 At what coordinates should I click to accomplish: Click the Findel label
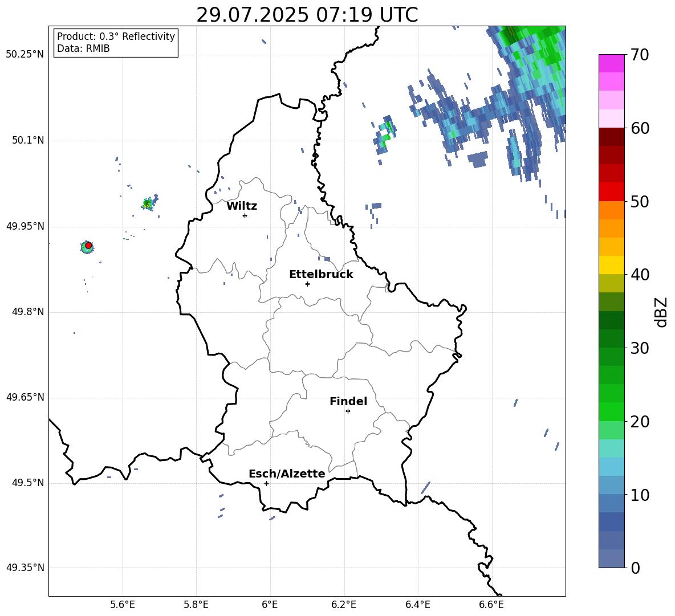pyautogui.click(x=348, y=401)
